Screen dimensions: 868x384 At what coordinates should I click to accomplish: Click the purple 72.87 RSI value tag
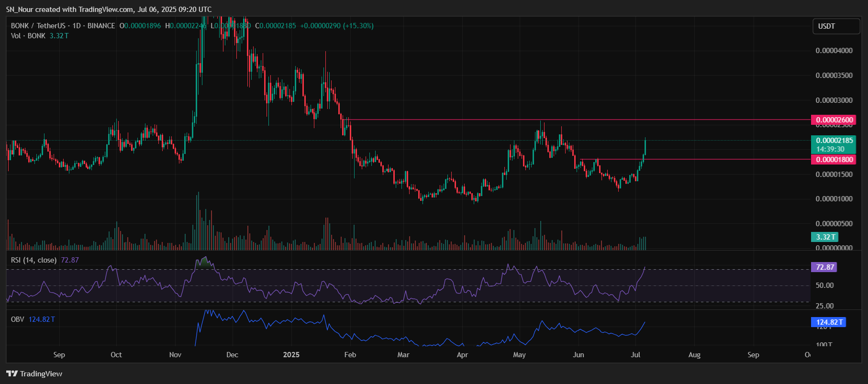824,267
